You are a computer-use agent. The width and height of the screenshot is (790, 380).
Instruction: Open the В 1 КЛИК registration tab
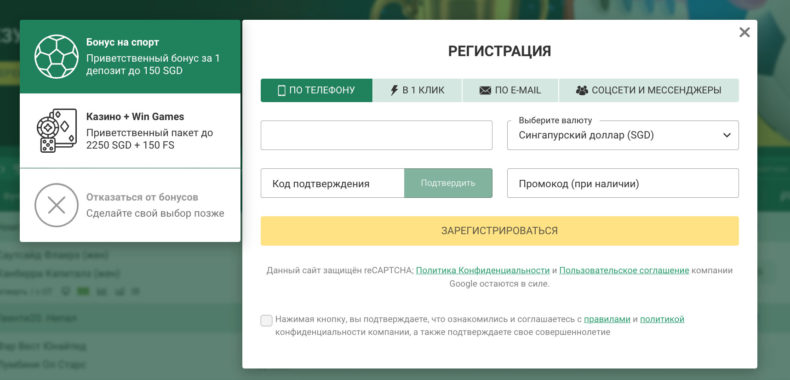pos(417,90)
